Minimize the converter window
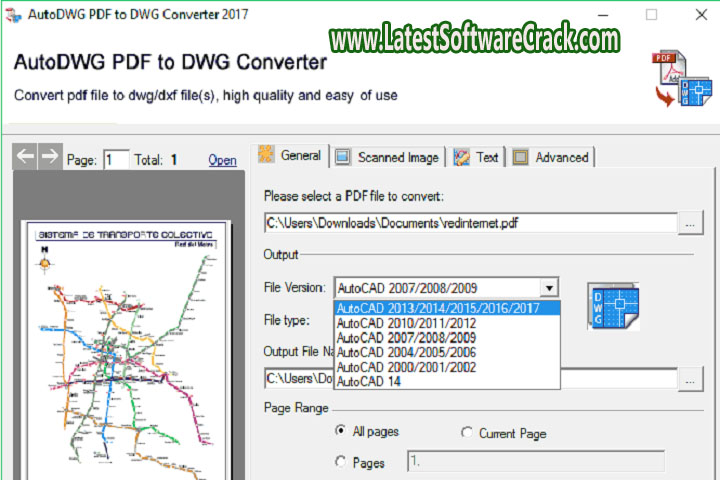 click(x=603, y=15)
